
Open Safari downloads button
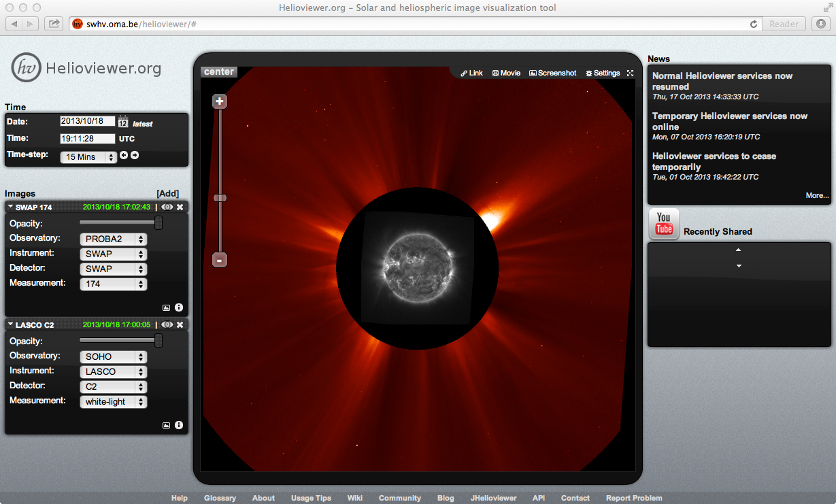click(820, 24)
